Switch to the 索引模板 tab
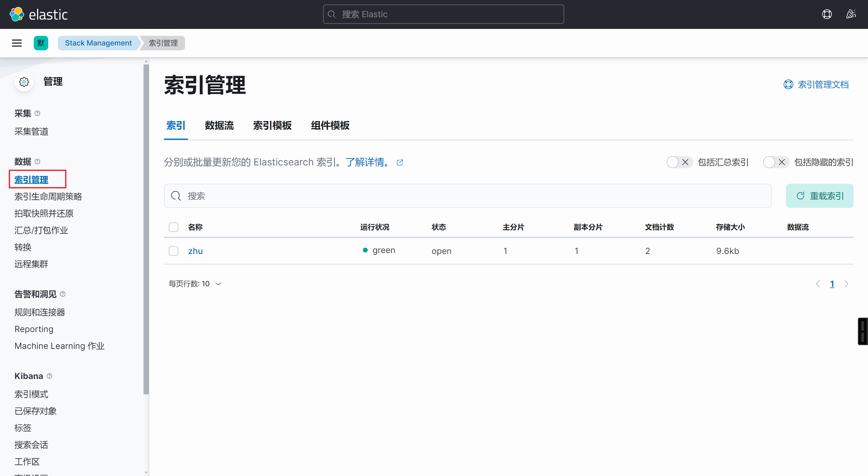This screenshot has height=476, width=868. point(272,126)
